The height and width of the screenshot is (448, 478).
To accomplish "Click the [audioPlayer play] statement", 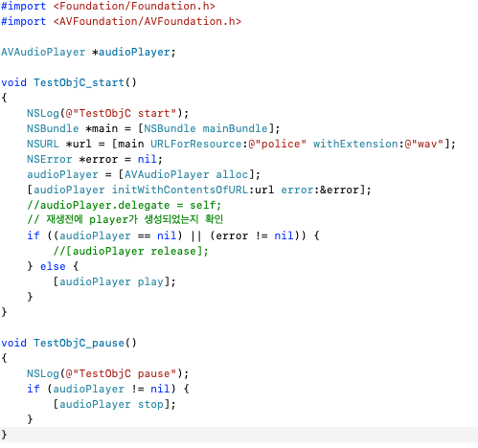I will click(114, 281).
